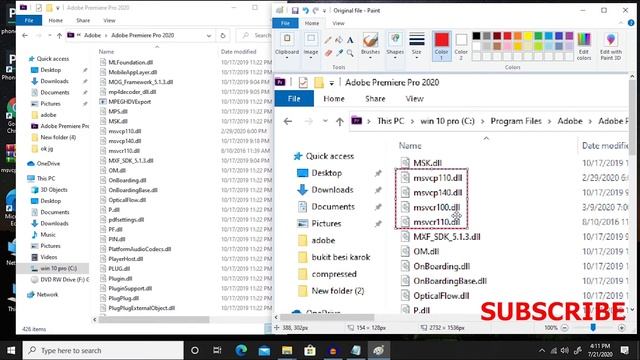Expand the Clipboard dropdown in Paint
Image resolution: width=640 pixels, height=360 pixels.
tap(287, 58)
